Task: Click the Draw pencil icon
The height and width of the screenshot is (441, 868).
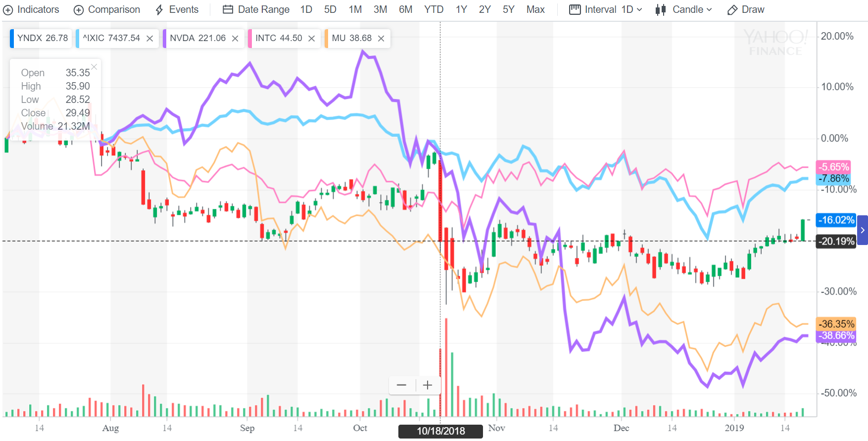Action: (x=732, y=10)
